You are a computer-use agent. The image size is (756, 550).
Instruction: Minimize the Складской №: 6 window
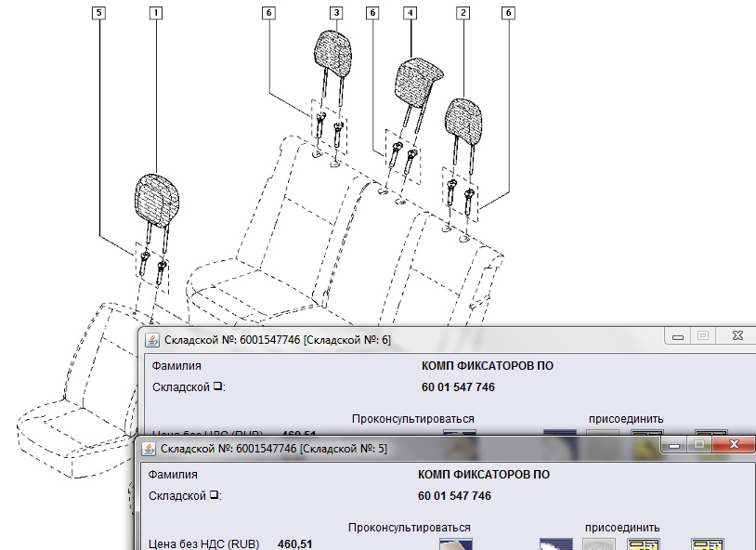(679, 336)
